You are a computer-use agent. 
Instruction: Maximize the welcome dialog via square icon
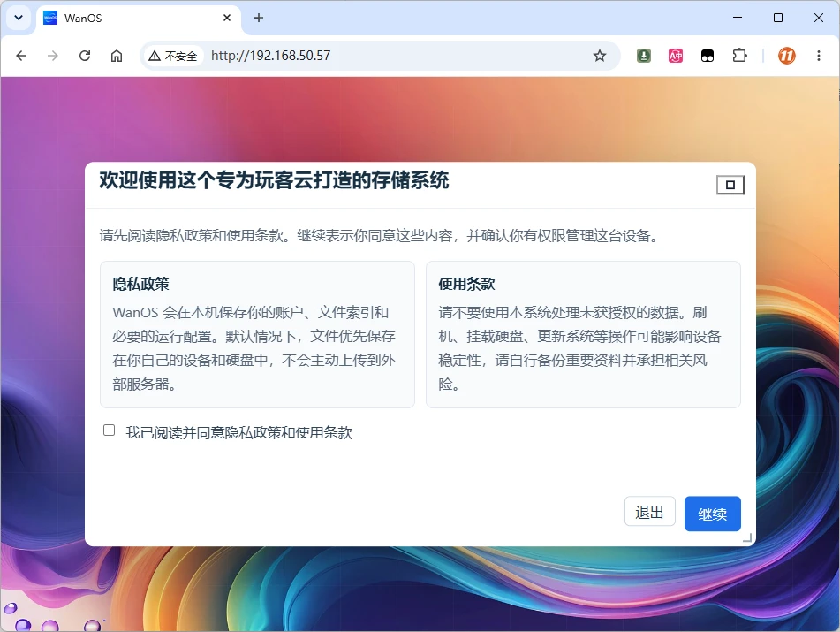(x=730, y=185)
